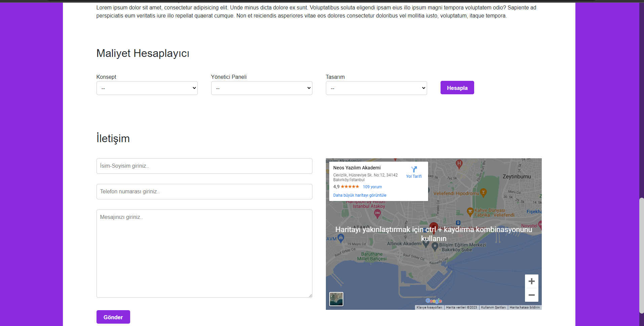View the 109 yorum reviews
Image resolution: width=644 pixels, height=326 pixels.
(x=372, y=187)
